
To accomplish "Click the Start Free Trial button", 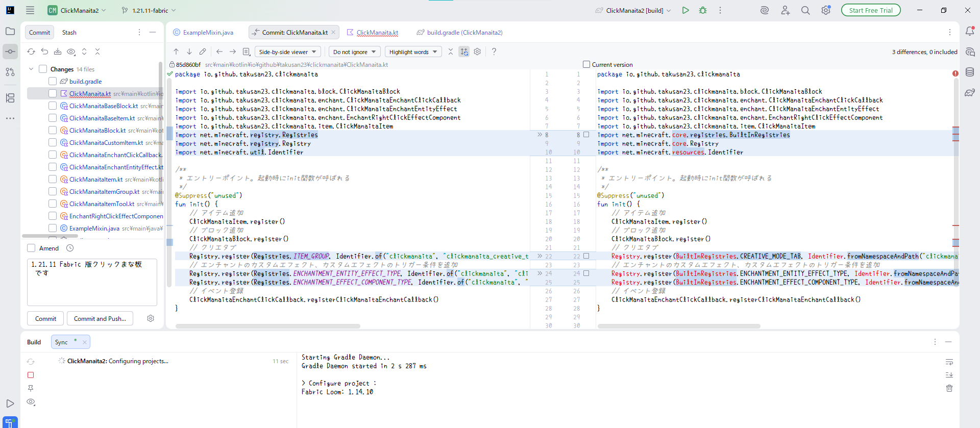I will click(x=870, y=10).
